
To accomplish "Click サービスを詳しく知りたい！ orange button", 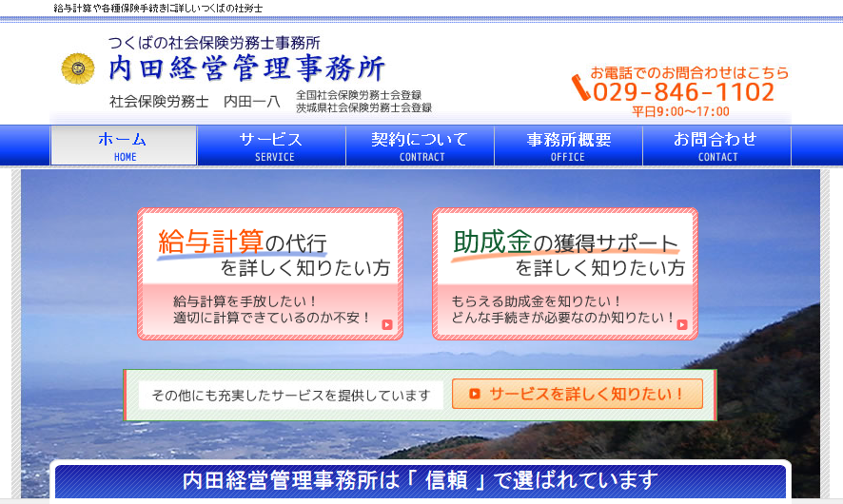I will [x=578, y=394].
